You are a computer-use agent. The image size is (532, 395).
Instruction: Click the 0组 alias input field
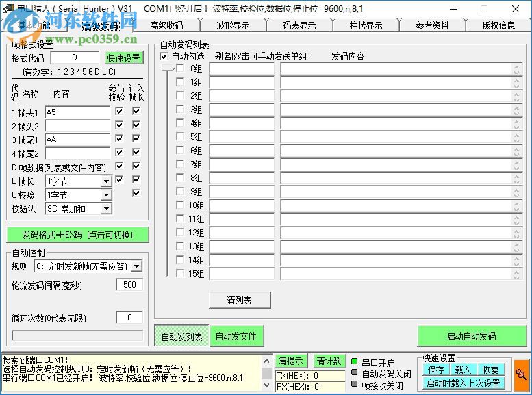[242, 69]
